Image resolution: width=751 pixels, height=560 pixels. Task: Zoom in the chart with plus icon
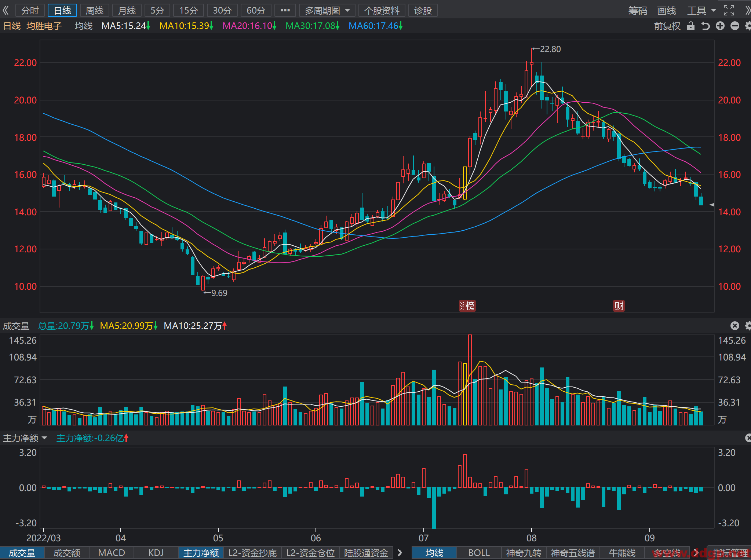click(x=720, y=26)
